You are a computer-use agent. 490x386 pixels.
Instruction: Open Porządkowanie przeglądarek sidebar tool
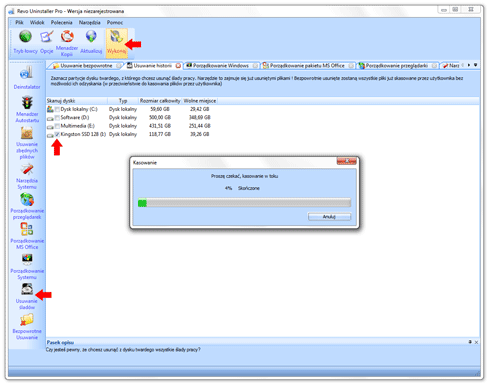[x=27, y=206]
